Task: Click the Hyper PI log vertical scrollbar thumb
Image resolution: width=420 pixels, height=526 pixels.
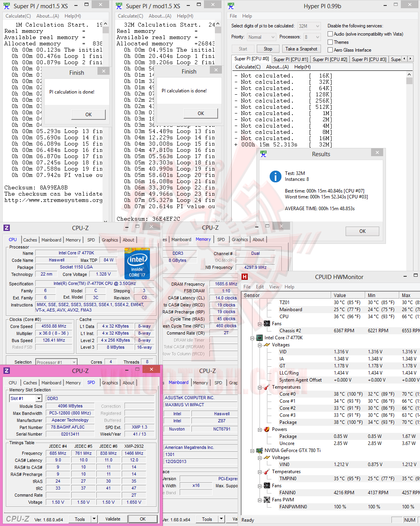Action: (409, 81)
